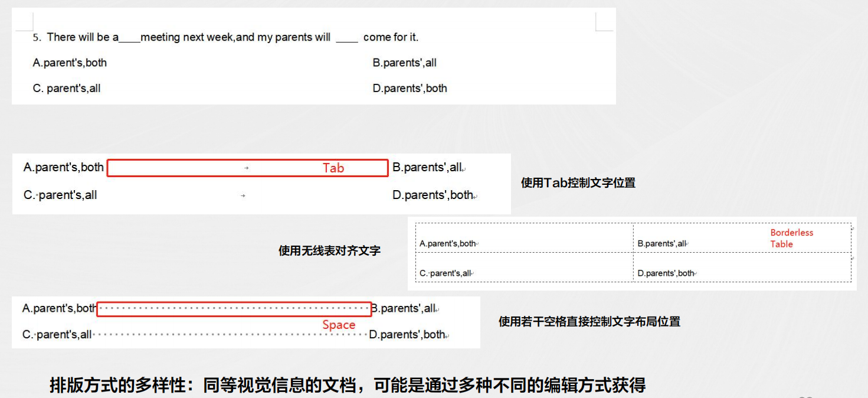Click D.parents',both in the Tab example
The height and width of the screenshot is (398, 868).
433,195
